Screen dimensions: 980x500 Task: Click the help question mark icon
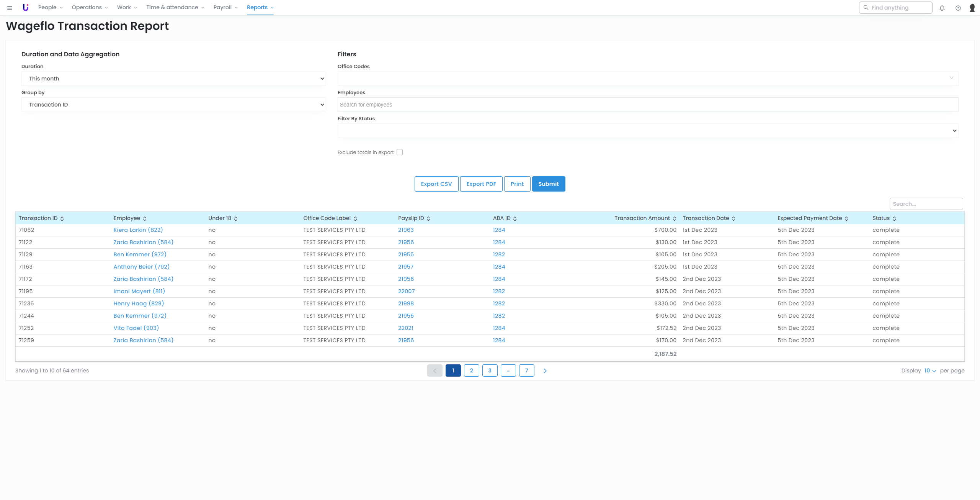958,8
